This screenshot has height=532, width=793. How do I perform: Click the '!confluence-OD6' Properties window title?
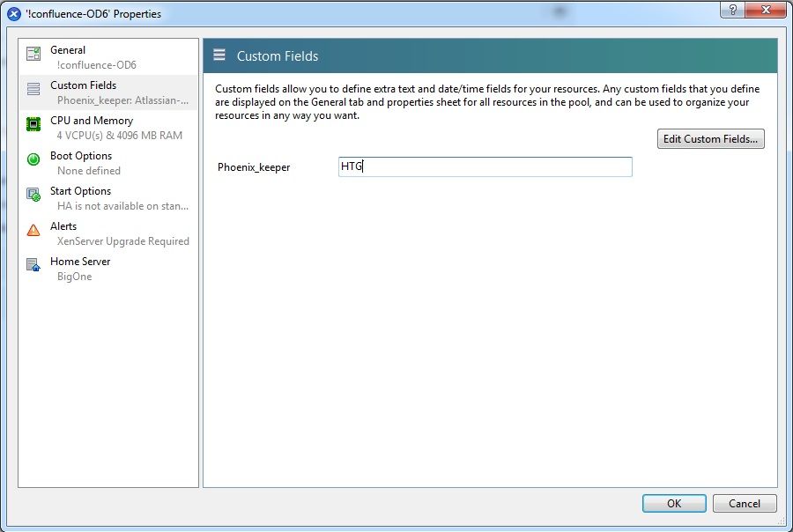(x=93, y=14)
